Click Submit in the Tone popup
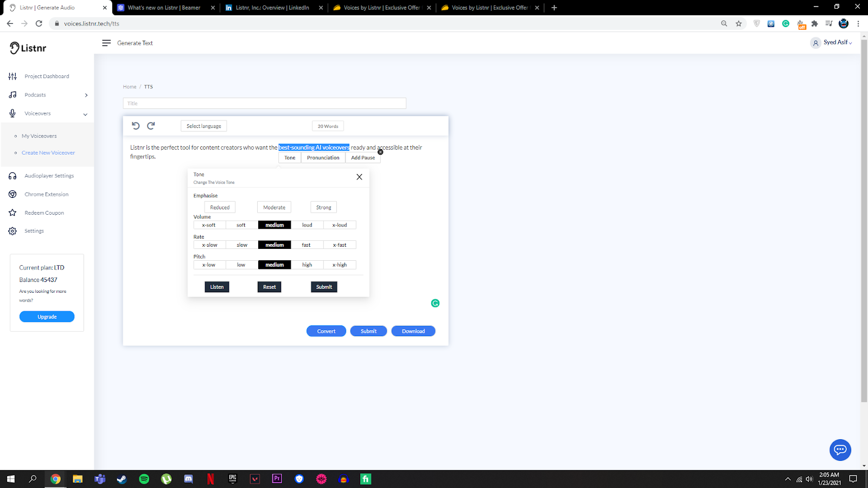Viewport: 868px width, 488px height. (x=324, y=287)
